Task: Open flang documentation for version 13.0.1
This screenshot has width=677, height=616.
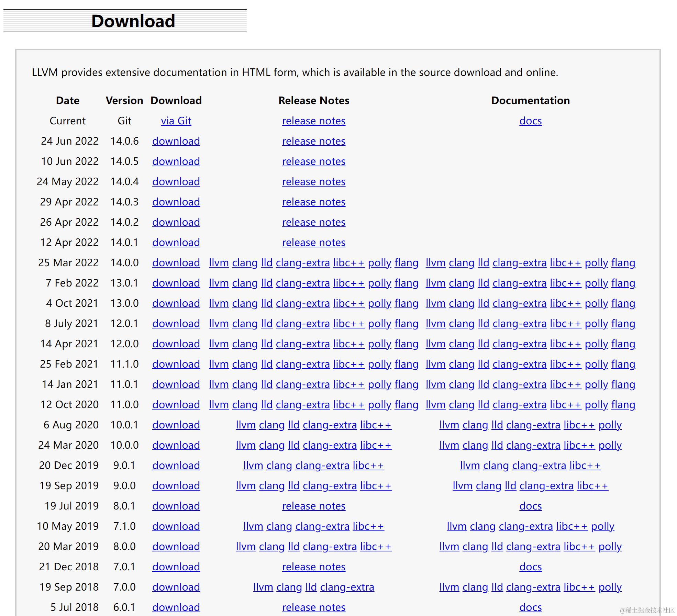Action: click(623, 283)
